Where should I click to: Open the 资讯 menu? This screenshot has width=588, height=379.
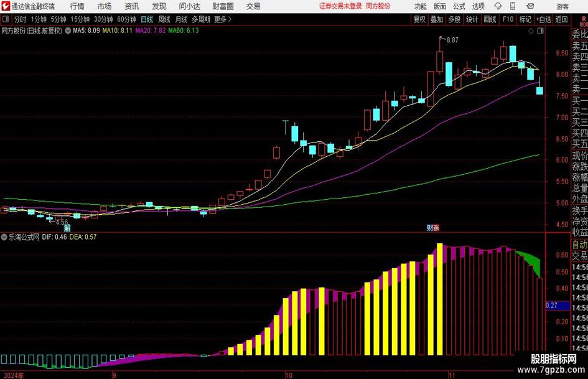[x=132, y=6]
